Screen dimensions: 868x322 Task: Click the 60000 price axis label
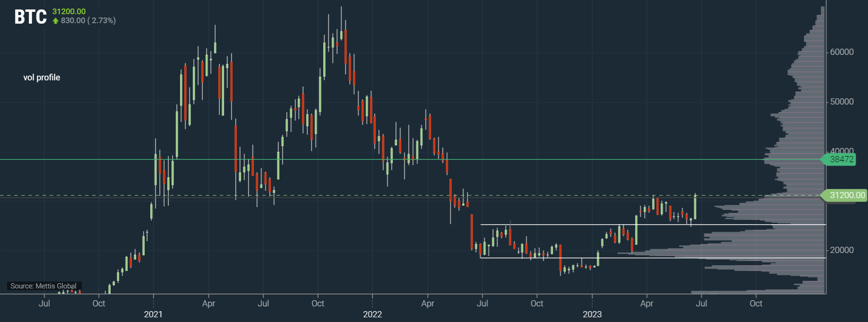click(x=842, y=52)
